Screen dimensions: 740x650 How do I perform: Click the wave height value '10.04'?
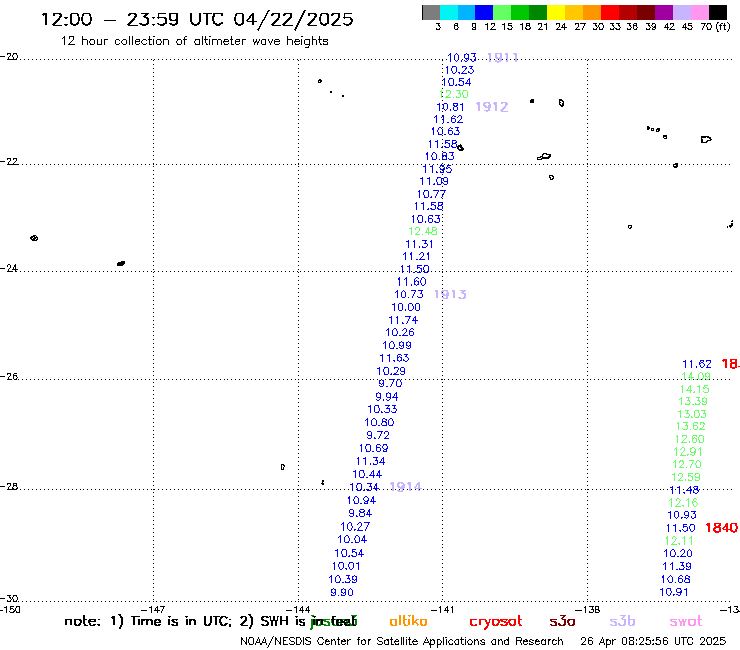click(352, 540)
